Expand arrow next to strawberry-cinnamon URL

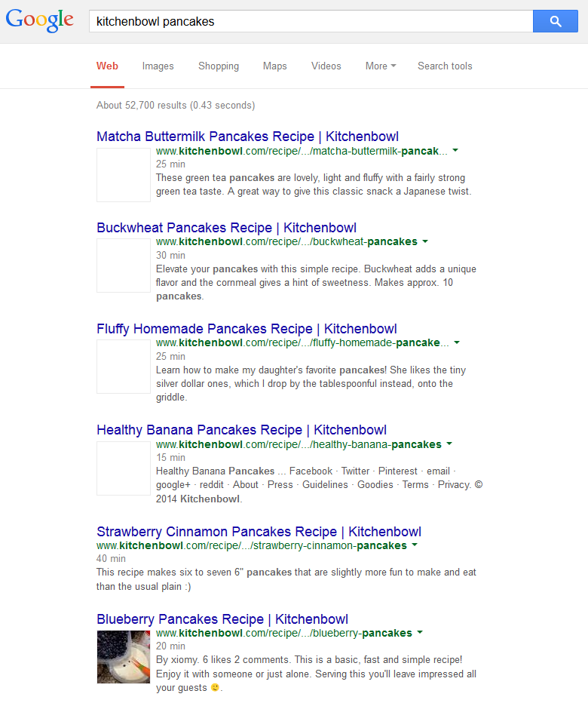[415, 545]
